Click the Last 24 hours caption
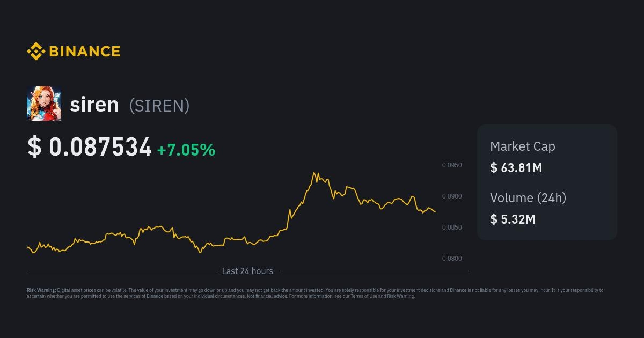This screenshot has width=644, height=338. tap(247, 271)
